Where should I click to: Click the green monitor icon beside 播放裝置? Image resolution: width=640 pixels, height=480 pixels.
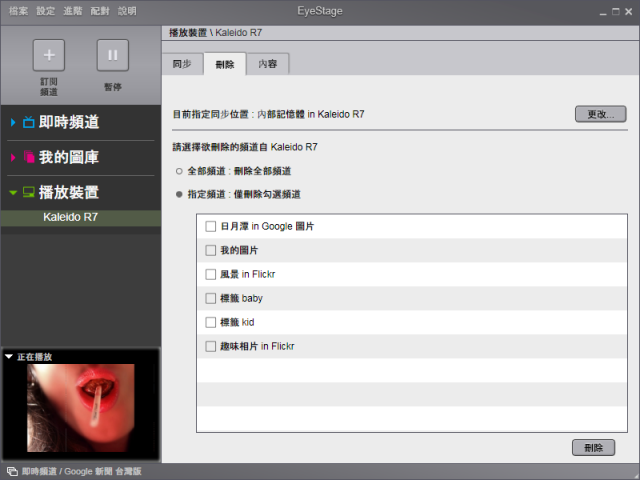[29, 192]
